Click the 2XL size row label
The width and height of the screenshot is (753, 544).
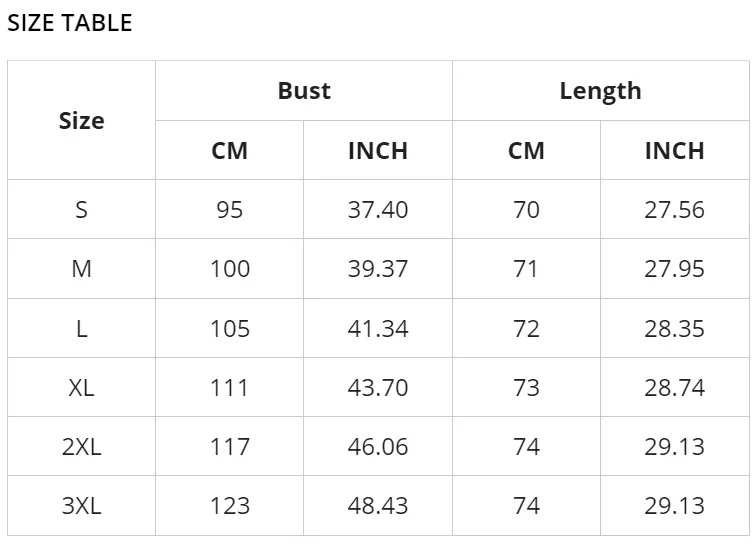tap(82, 447)
